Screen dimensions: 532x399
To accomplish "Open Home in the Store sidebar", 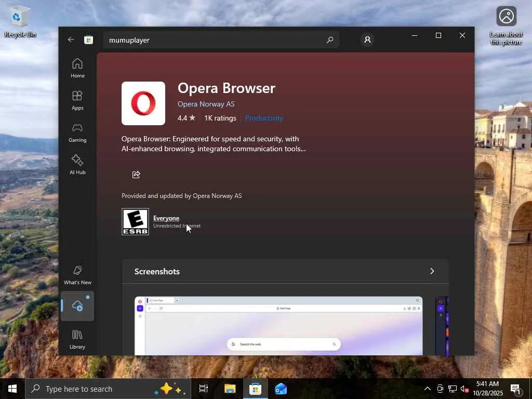I will 77,68.
